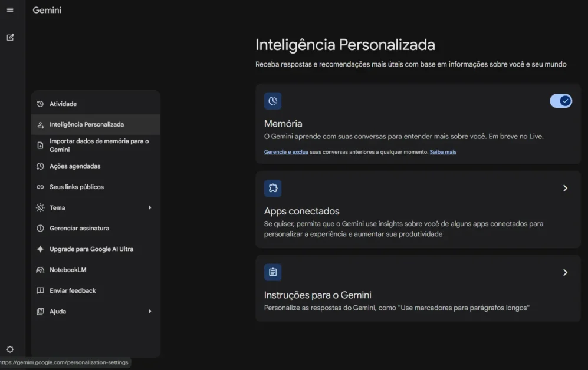588x370 pixels.
Task: Choose Gerenciar assinatura from the menu
Action: click(x=79, y=228)
